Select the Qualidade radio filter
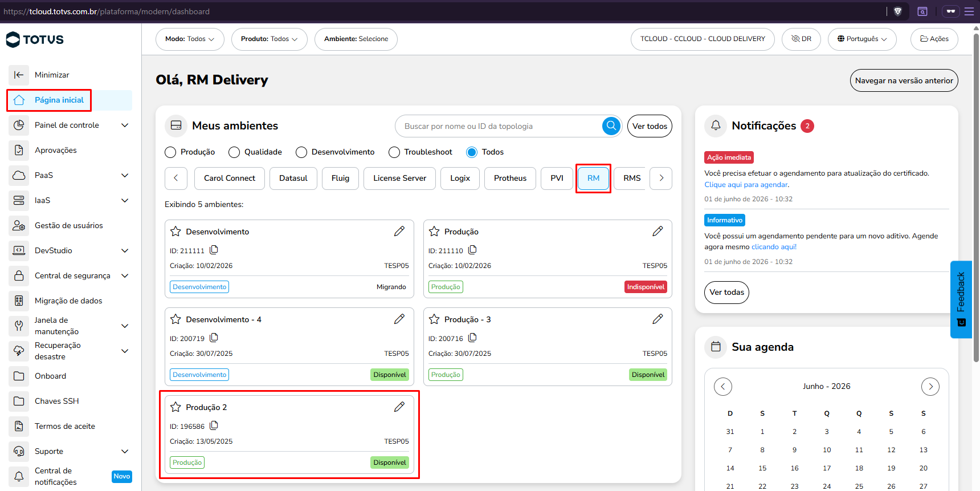Image resolution: width=980 pixels, height=491 pixels. point(234,152)
